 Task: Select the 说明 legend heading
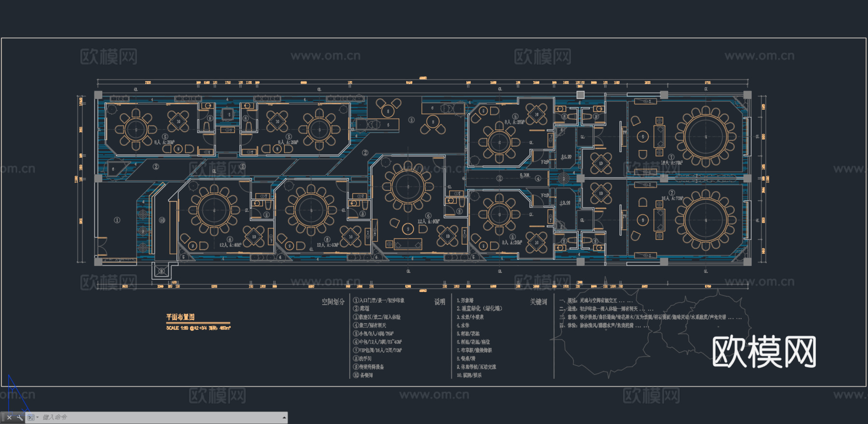(x=439, y=302)
